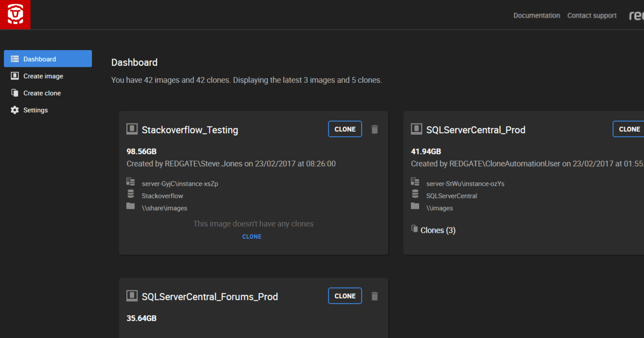644x338 pixels.
Task: Click image icon beside SQLServerCentral_Prod title
Action: click(416, 129)
